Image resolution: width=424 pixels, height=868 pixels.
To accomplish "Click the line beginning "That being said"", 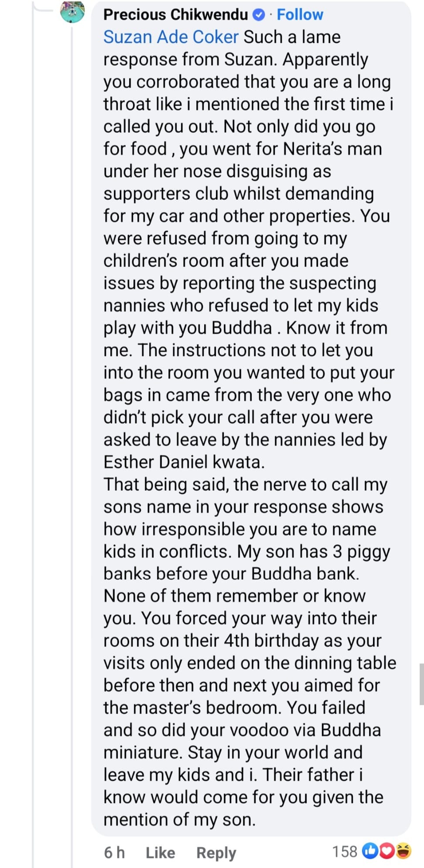I will 245,485.
